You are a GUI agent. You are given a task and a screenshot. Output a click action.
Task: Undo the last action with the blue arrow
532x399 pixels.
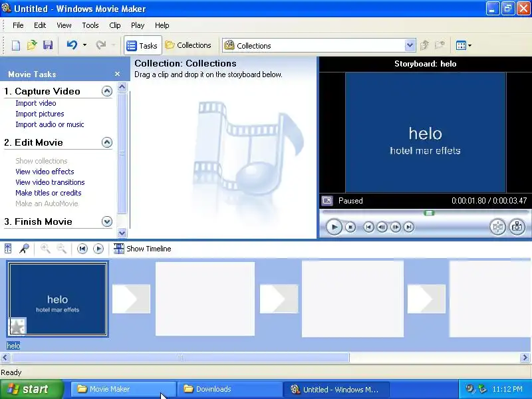click(72, 45)
